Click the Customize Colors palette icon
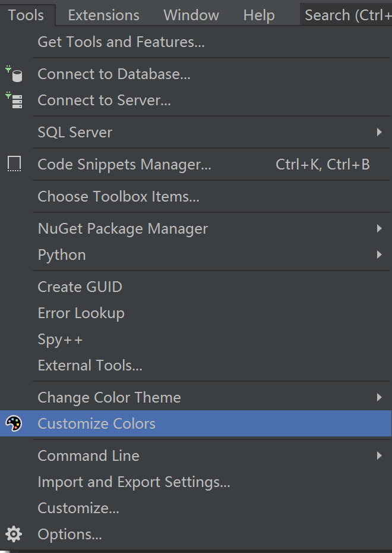 tap(14, 423)
